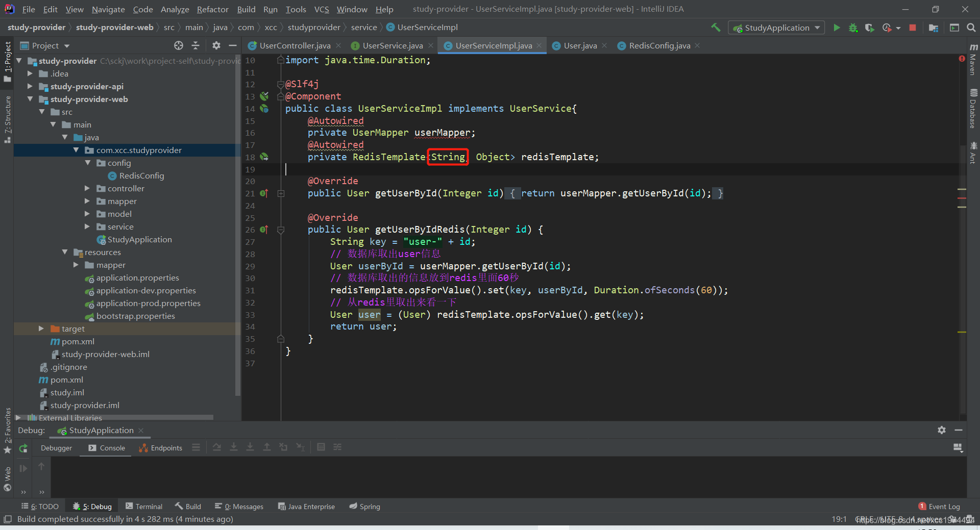Click the Spring bean gutter icon on line 13
Screen dimensions: 980x530
pos(264,96)
